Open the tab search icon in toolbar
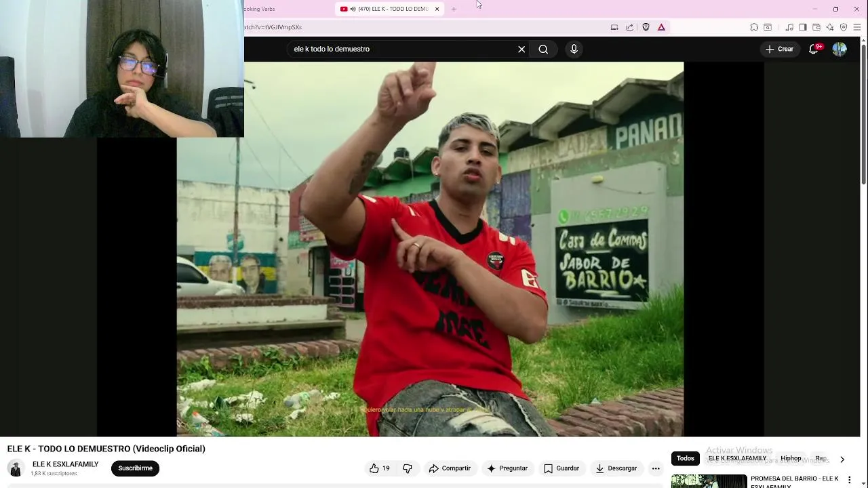This screenshot has height=488, width=868. (x=768, y=27)
